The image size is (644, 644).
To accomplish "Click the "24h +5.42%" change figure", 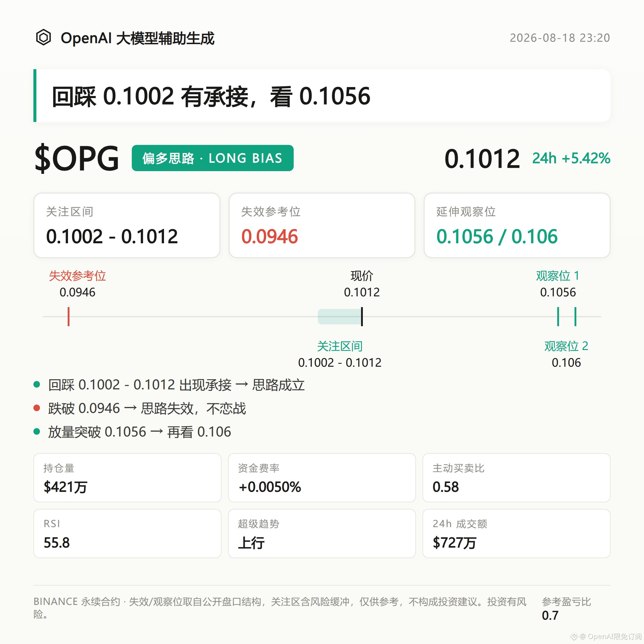I will click(571, 158).
